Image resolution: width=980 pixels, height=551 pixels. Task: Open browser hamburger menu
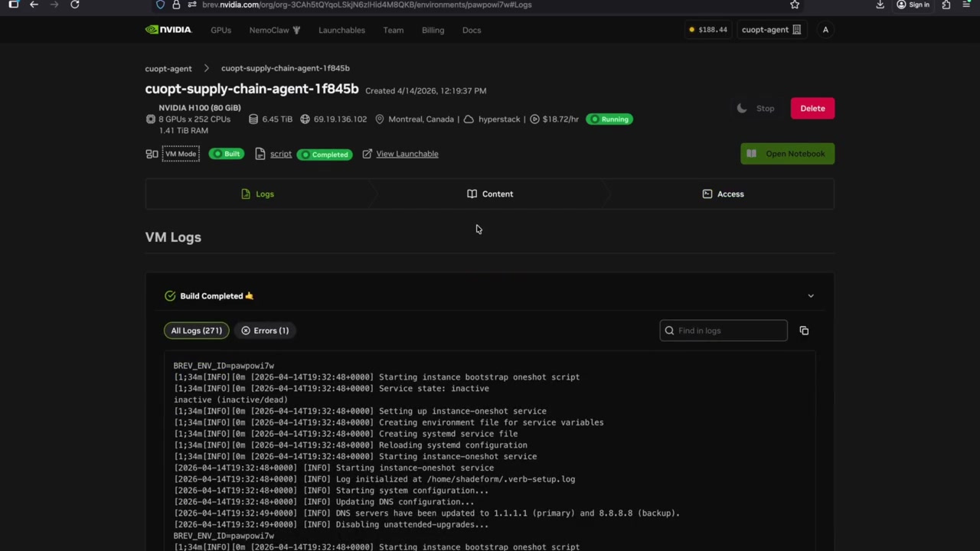click(x=966, y=5)
